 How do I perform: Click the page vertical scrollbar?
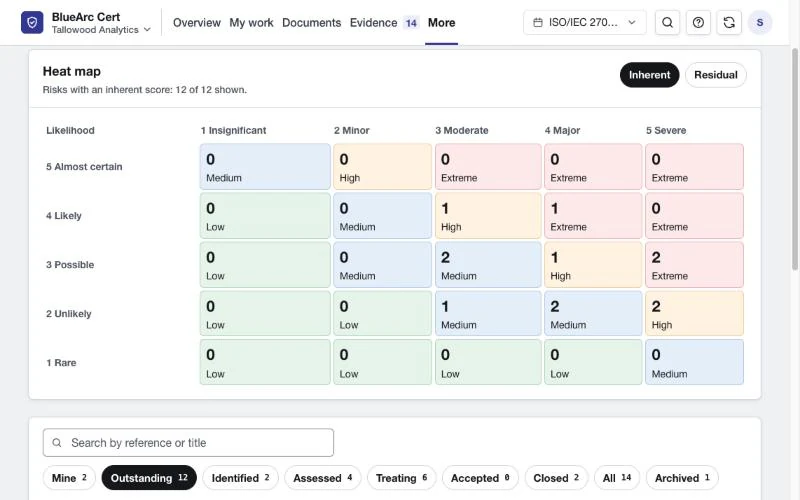coord(794,158)
